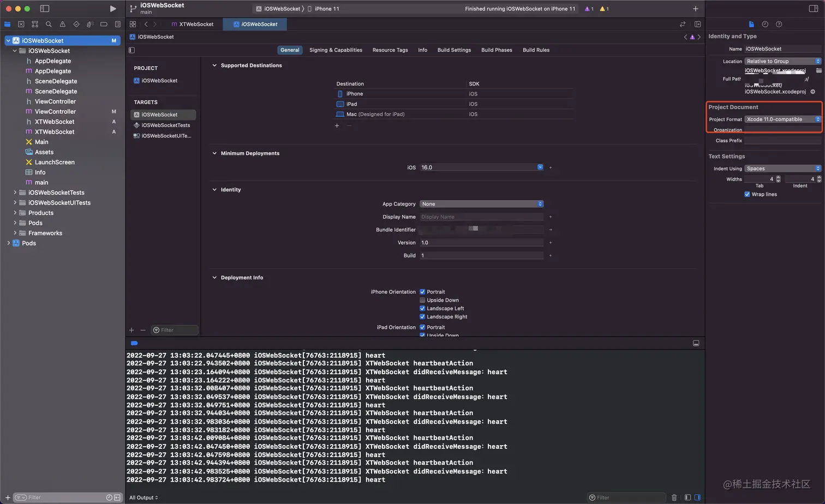
Task: Hide the debug area
Action: 696,343
